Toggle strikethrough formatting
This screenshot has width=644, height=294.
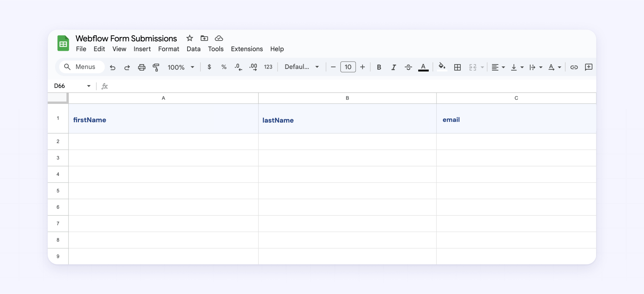pyautogui.click(x=408, y=67)
